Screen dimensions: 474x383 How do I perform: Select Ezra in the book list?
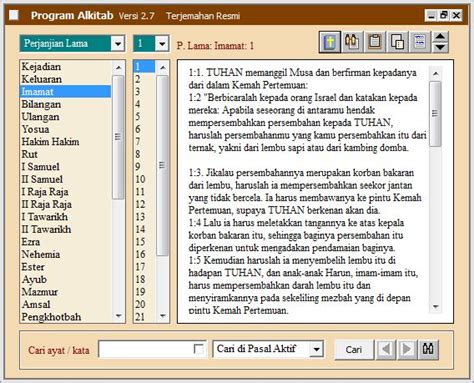click(x=65, y=242)
